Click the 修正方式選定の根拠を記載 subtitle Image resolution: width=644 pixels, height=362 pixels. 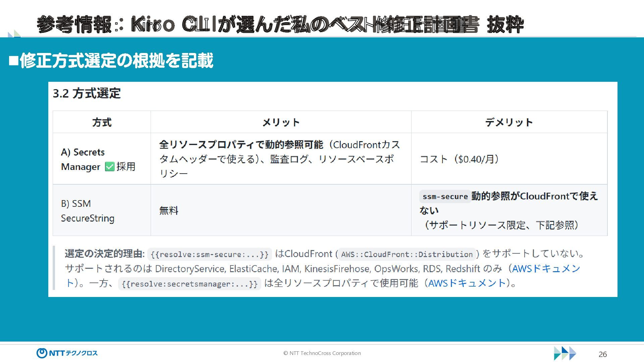[116, 61]
